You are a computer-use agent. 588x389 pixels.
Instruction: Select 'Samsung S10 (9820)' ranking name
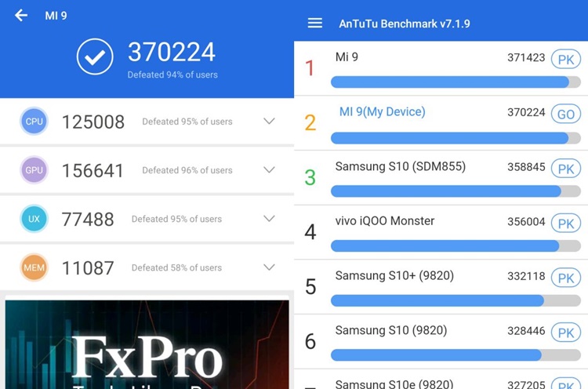(391, 330)
